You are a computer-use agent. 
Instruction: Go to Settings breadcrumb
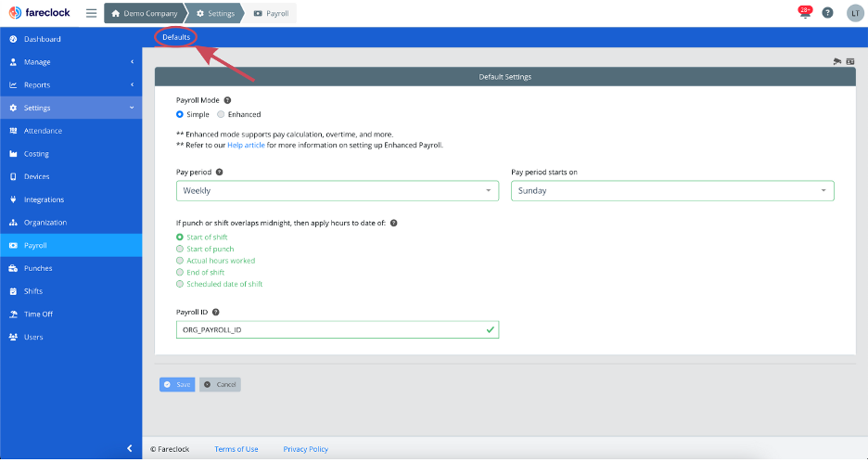[x=216, y=13]
